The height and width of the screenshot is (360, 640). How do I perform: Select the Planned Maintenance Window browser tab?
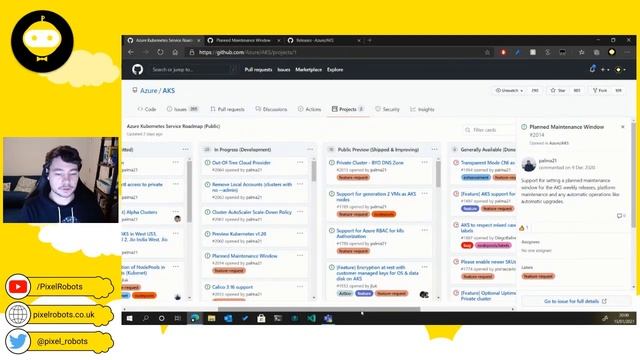pyautogui.click(x=243, y=40)
